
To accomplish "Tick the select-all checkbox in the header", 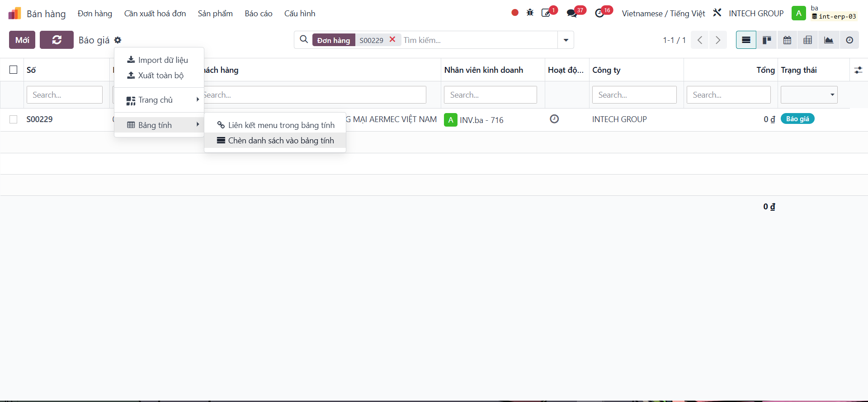I will click(14, 70).
